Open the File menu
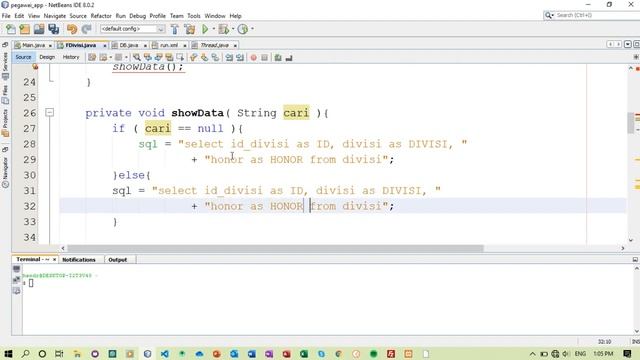Image resolution: width=640 pixels, height=360 pixels. [x=6, y=16]
